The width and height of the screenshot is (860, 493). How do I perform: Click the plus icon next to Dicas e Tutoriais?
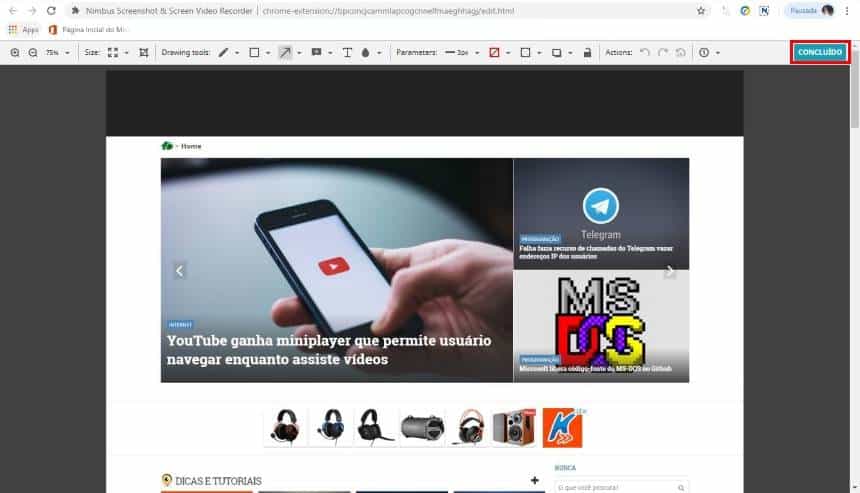tap(535, 480)
